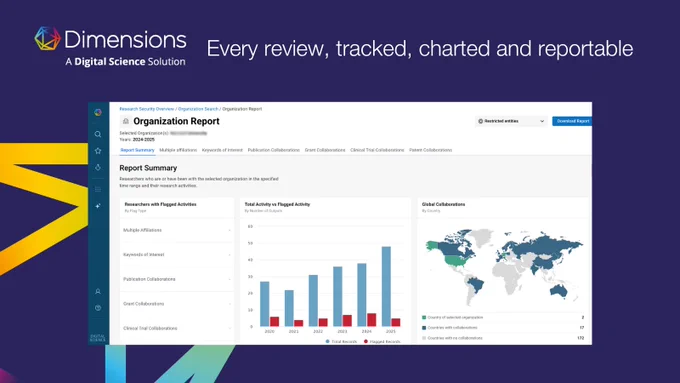Image resolution: width=680 pixels, height=383 pixels.
Task: Expand the Publication Collaborations row
Action: click(x=177, y=279)
